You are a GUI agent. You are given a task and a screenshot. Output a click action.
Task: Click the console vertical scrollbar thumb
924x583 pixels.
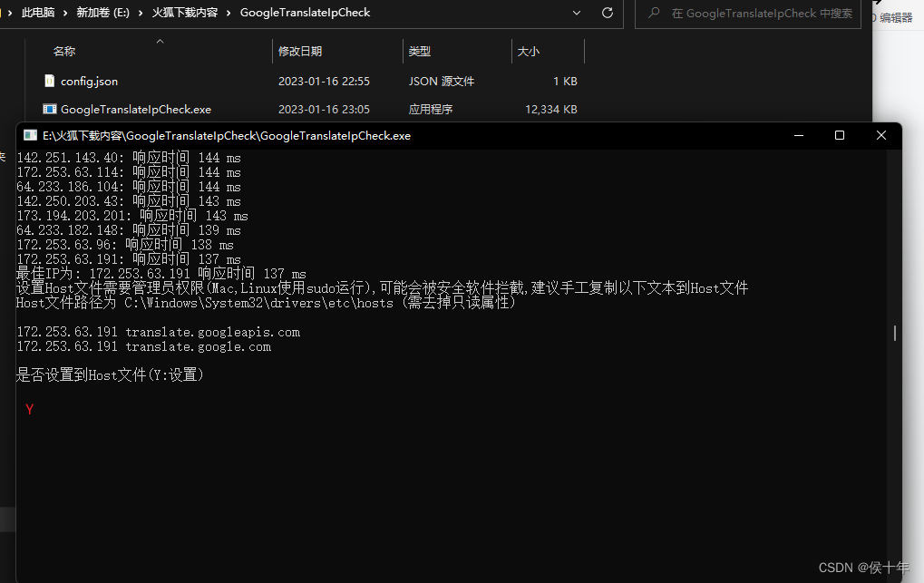click(x=895, y=333)
